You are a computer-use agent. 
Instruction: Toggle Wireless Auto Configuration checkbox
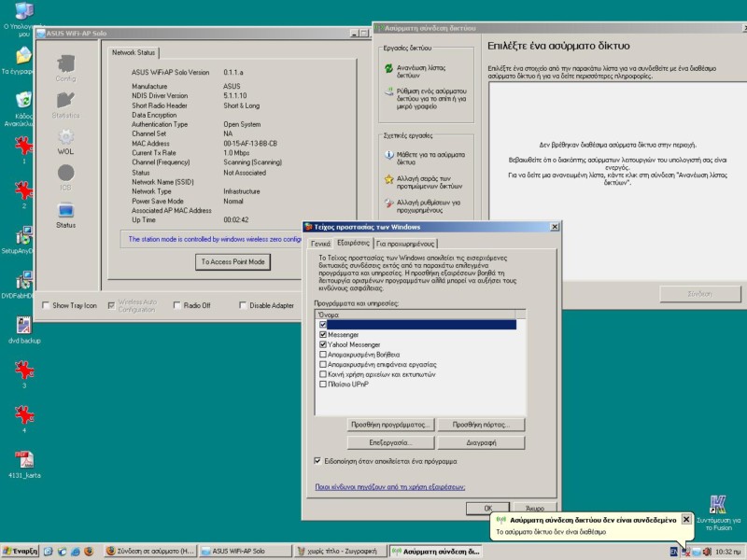point(111,305)
